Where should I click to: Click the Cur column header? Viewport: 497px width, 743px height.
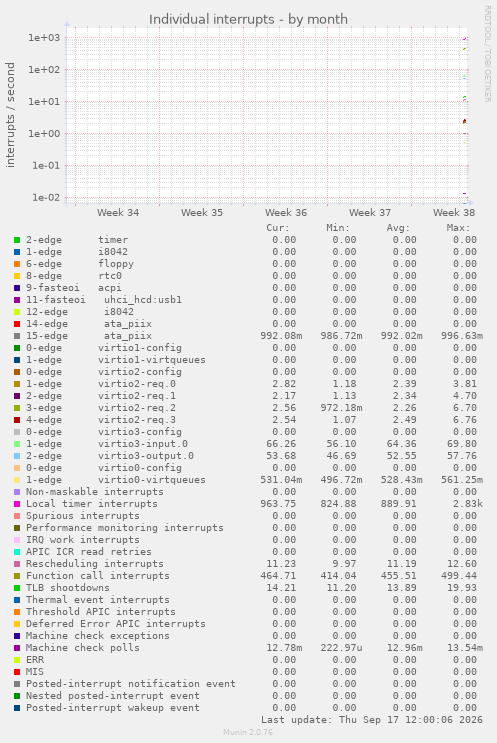(278, 228)
